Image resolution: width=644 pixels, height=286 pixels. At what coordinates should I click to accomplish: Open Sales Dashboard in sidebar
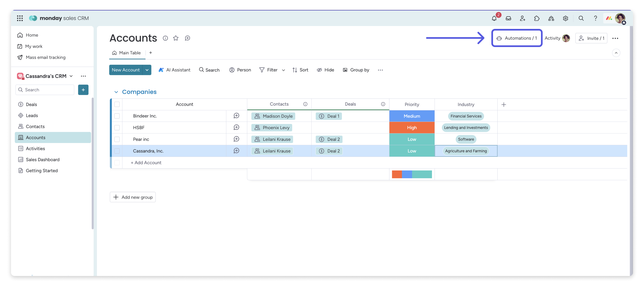pos(53,159)
